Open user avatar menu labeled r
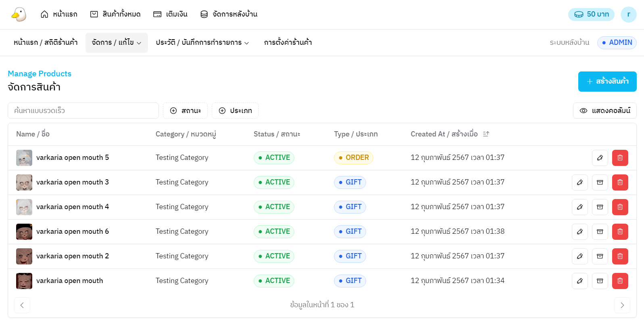 click(628, 14)
